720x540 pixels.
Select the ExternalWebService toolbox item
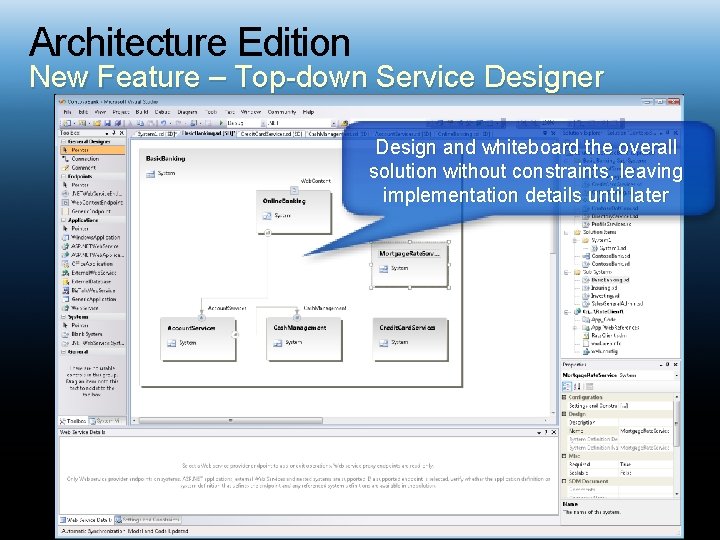(x=92, y=273)
